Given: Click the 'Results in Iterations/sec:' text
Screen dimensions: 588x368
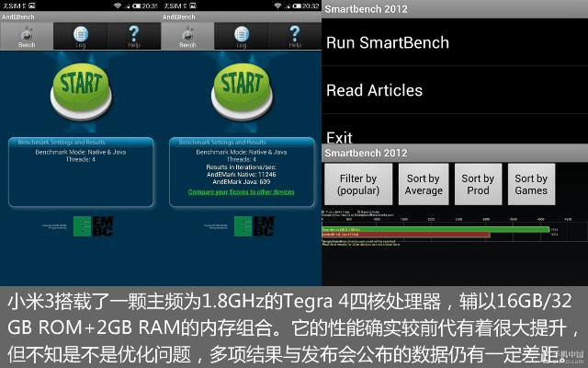Looking at the screenshot, I should [241, 167].
